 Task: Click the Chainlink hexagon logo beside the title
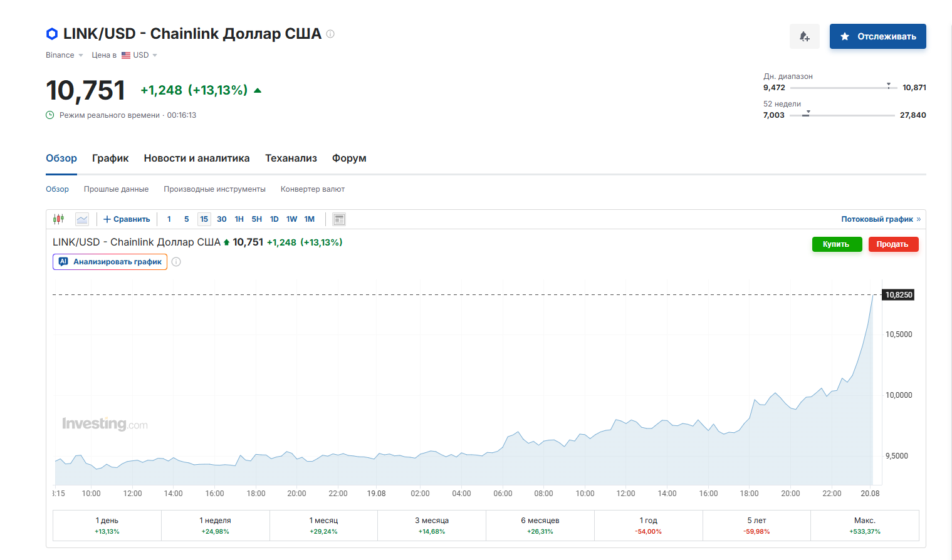(52, 34)
